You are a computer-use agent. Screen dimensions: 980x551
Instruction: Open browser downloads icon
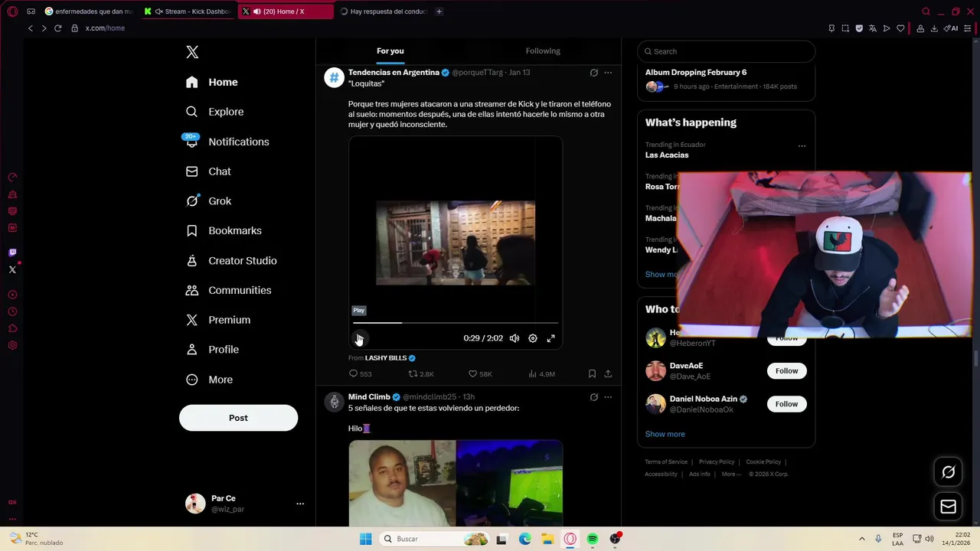[x=934, y=28]
